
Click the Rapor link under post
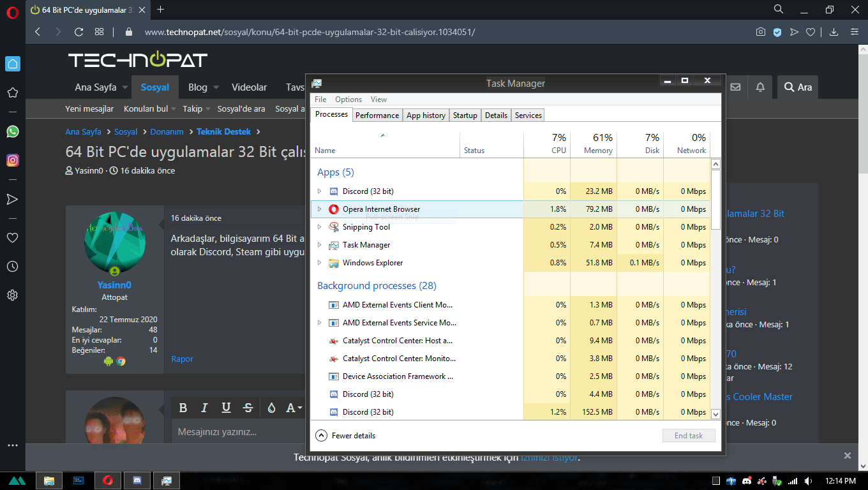coord(182,359)
